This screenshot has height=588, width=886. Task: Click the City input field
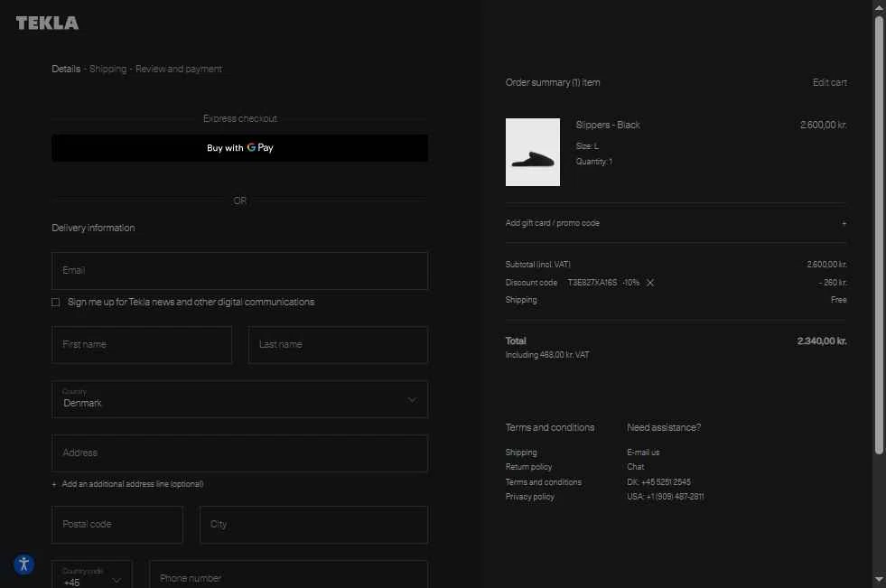313,525
